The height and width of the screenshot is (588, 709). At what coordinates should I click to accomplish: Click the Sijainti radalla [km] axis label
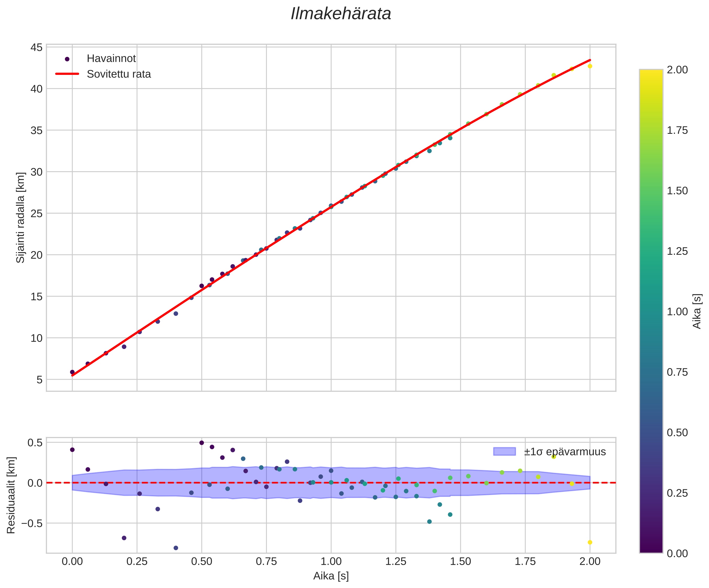[21, 217]
